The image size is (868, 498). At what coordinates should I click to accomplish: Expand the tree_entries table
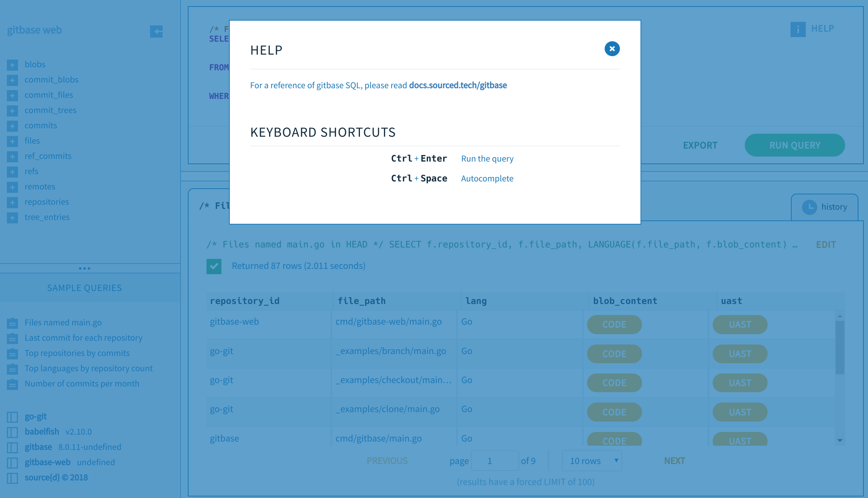click(x=12, y=218)
